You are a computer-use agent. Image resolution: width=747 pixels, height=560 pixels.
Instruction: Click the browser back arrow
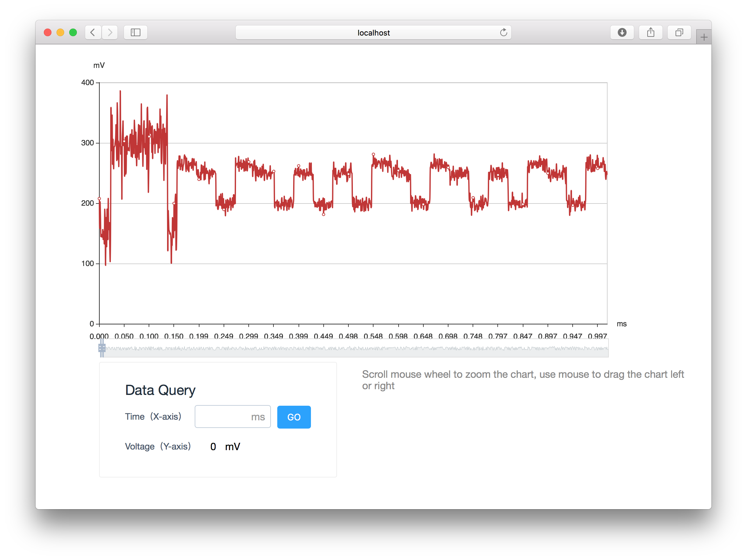pos(93,32)
